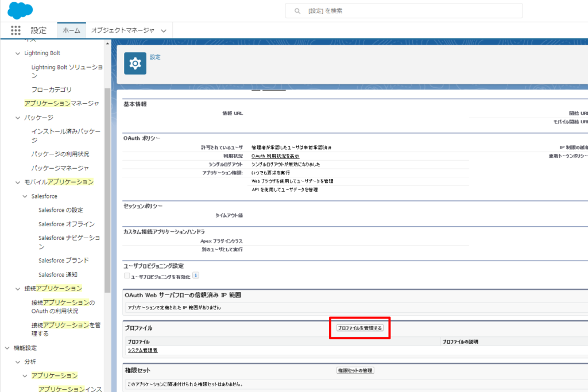This screenshot has height=392, width=588.
Task: Click the 権限セットの管理 button
Action: coord(355,370)
